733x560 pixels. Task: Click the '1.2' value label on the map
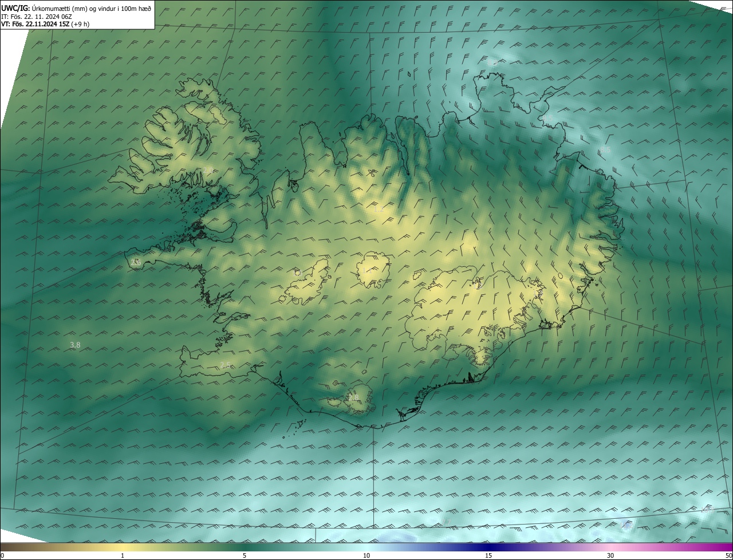coord(379,210)
